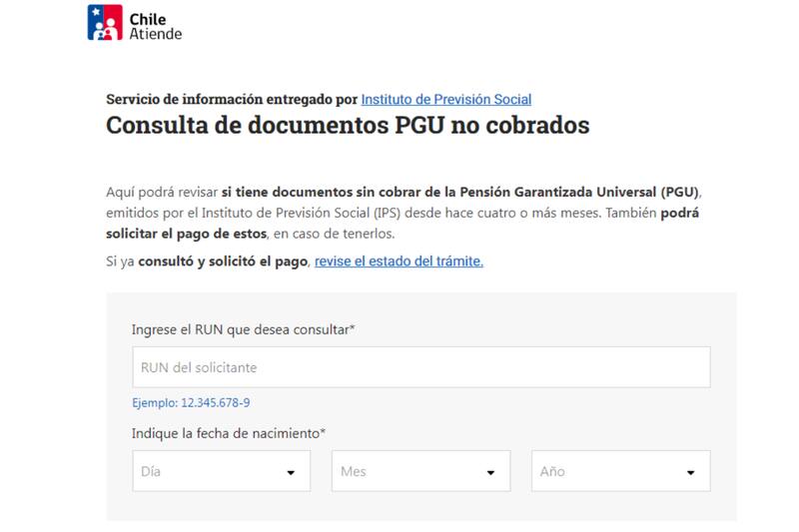Click the bold text "solicitar el pago de estos"
The image size is (799, 532).
[x=186, y=234]
